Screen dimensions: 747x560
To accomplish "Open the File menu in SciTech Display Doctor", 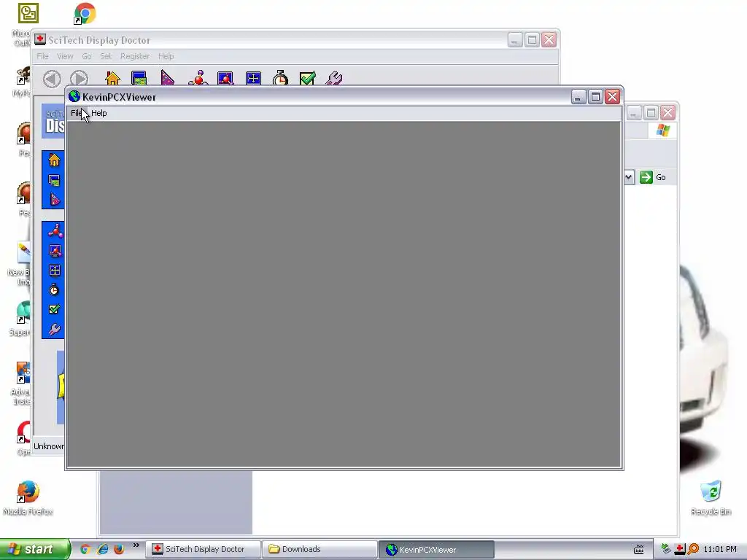I will tap(42, 56).
